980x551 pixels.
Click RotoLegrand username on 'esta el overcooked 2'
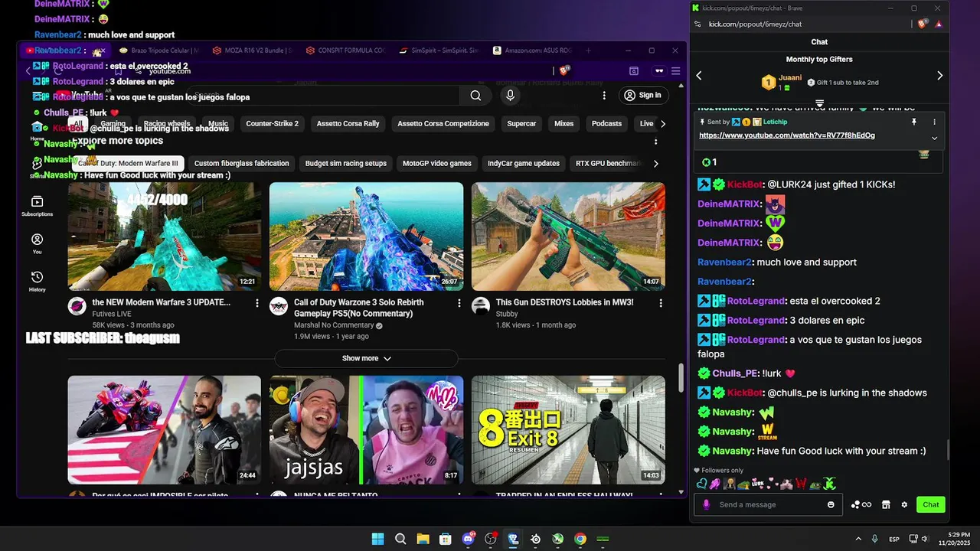(x=756, y=301)
